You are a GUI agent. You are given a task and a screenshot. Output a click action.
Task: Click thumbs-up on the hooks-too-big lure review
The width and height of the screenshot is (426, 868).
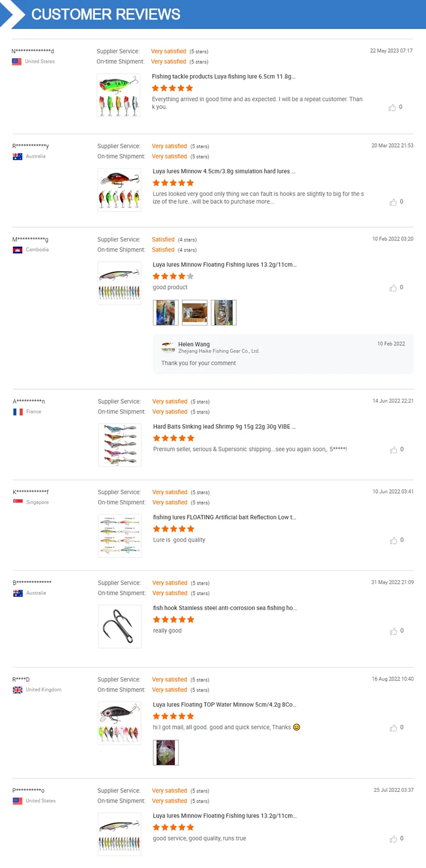pyautogui.click(x=393, y=202)
